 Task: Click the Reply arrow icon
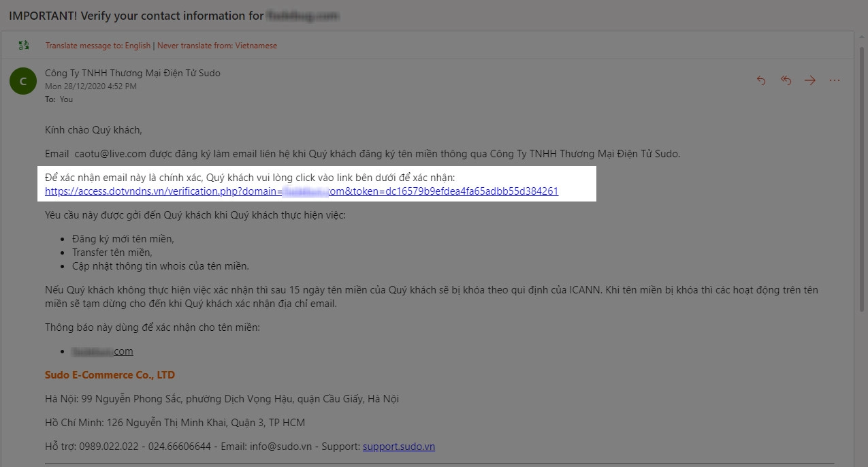761,80
